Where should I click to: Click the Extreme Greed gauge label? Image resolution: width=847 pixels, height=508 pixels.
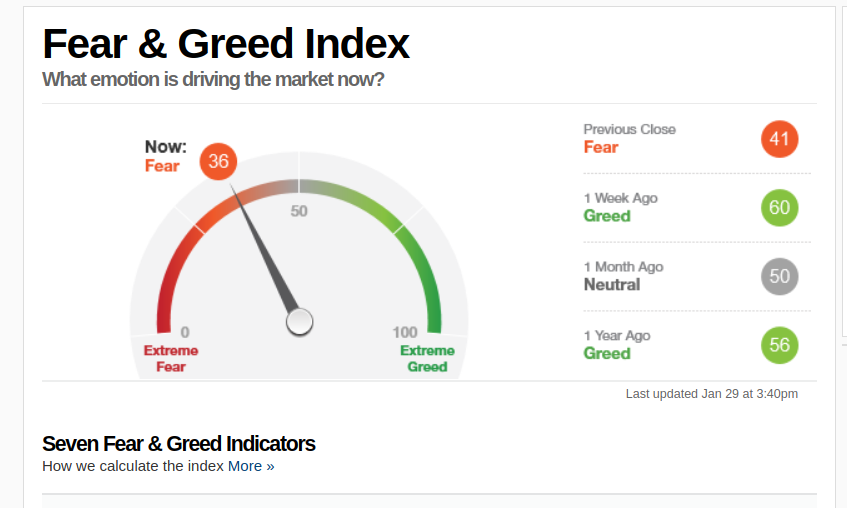(x=427, y=359)
